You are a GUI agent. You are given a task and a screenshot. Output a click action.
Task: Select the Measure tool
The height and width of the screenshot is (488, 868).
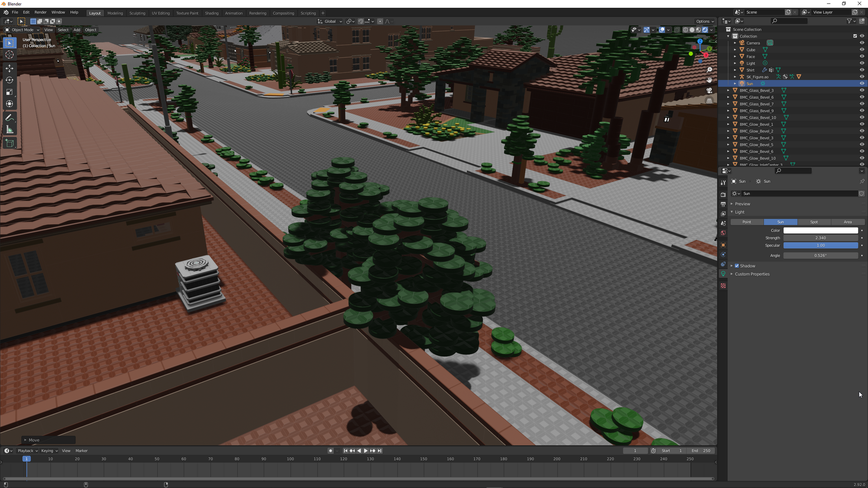pos(10,129)
